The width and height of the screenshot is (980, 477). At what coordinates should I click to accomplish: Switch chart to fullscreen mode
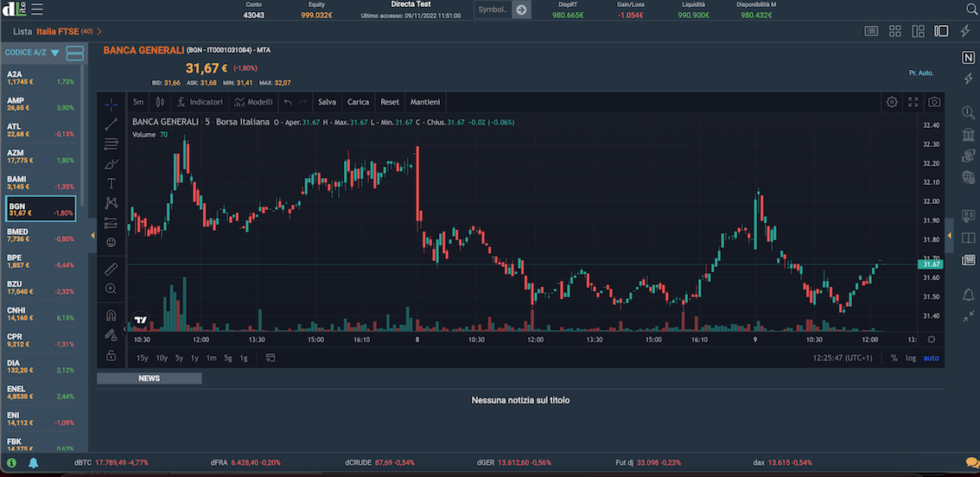[913, 102]
